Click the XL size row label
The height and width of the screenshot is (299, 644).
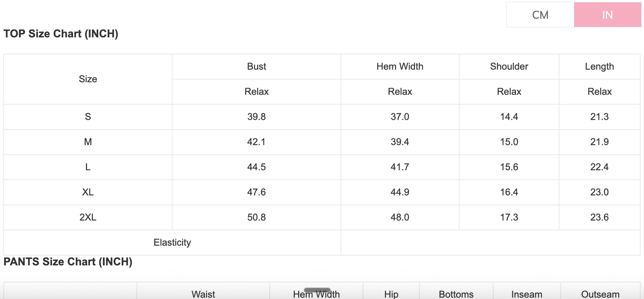[88, 192]
